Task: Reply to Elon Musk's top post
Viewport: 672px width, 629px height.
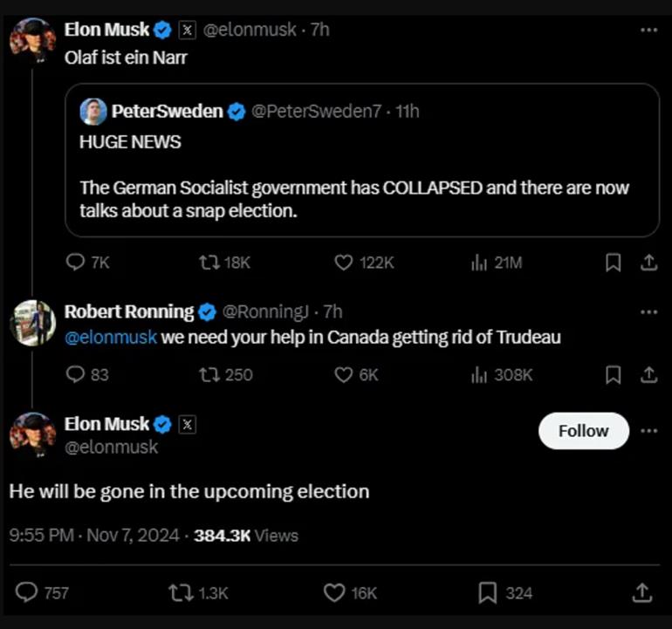Action: click(x=77, y=263)
